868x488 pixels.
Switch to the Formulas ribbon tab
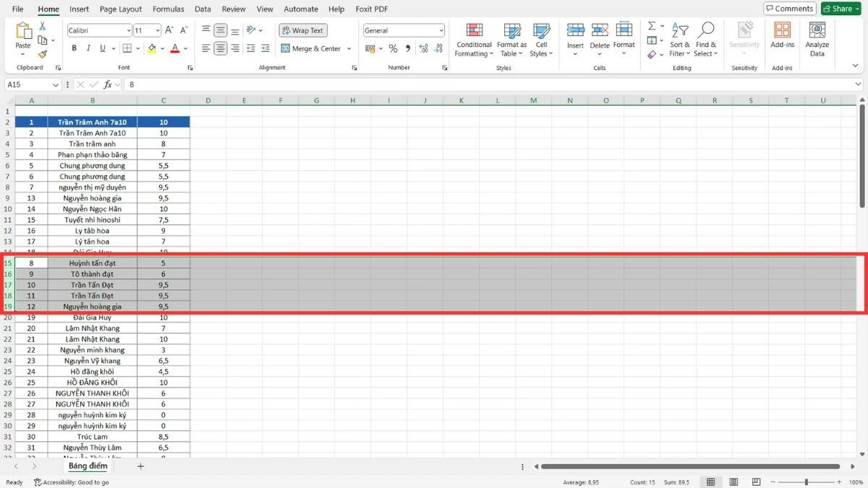coord(168,9)
